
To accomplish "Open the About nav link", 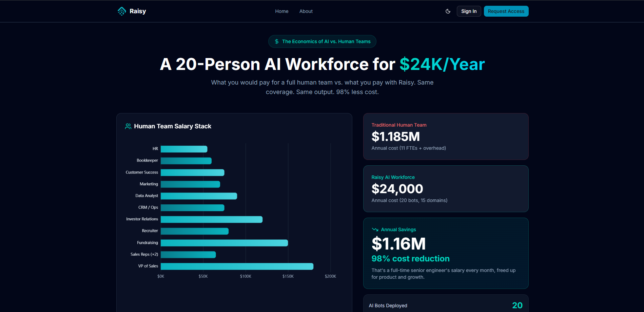I will (306, 11).
